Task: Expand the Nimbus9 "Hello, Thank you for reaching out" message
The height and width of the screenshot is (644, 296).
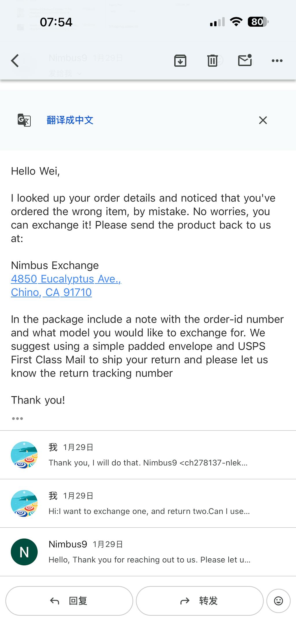Action: click(149, 559)
